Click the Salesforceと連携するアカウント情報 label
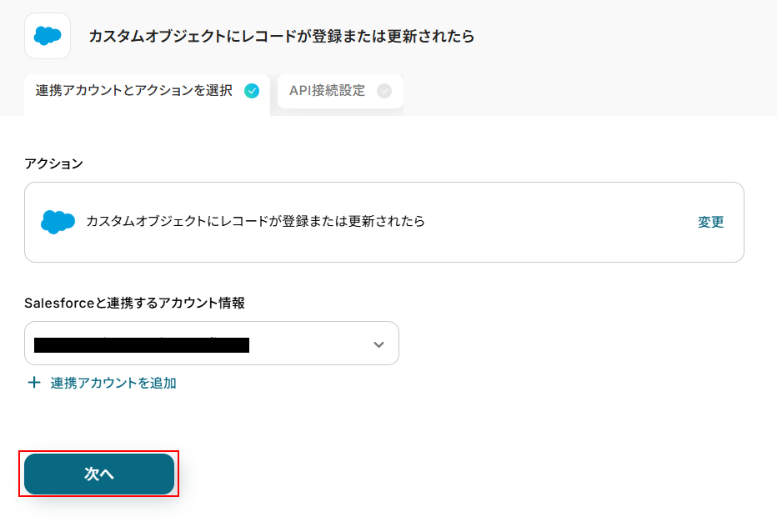This screenshot has height=532, width=777. tap(135, 304)
